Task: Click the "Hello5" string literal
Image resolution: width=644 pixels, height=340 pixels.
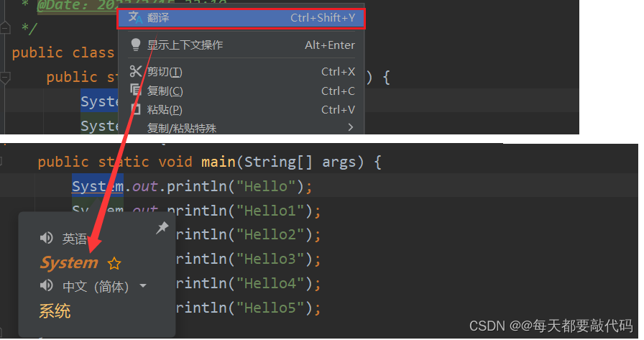Action: pos(270,308)
